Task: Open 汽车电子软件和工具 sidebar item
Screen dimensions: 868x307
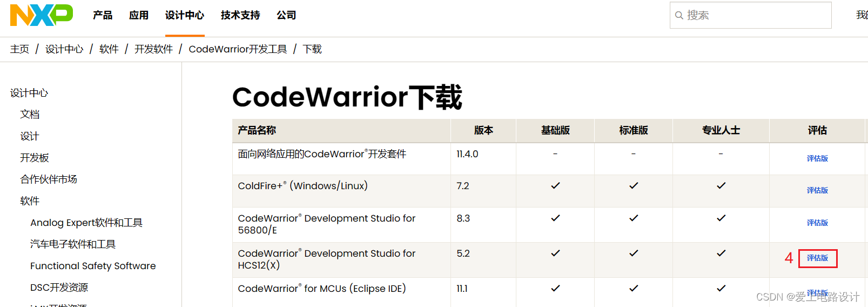Action: tap(73, 244)
